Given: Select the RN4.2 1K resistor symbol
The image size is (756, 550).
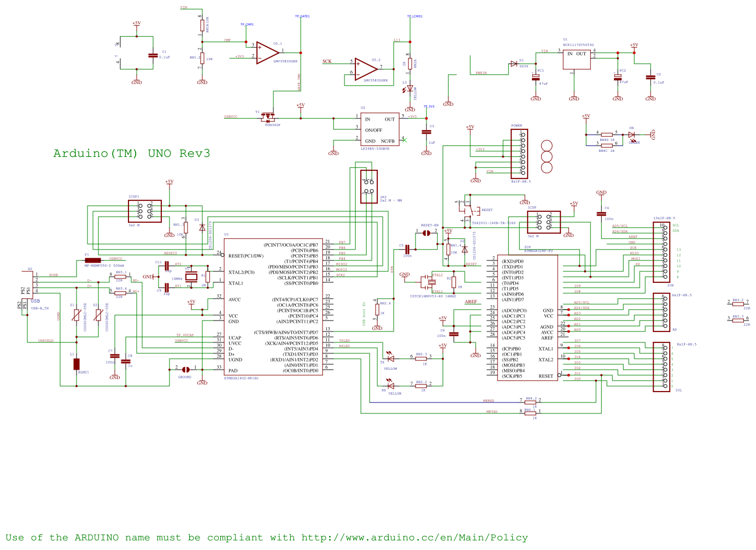Looking at the screenshot, I should coord(531,403).
